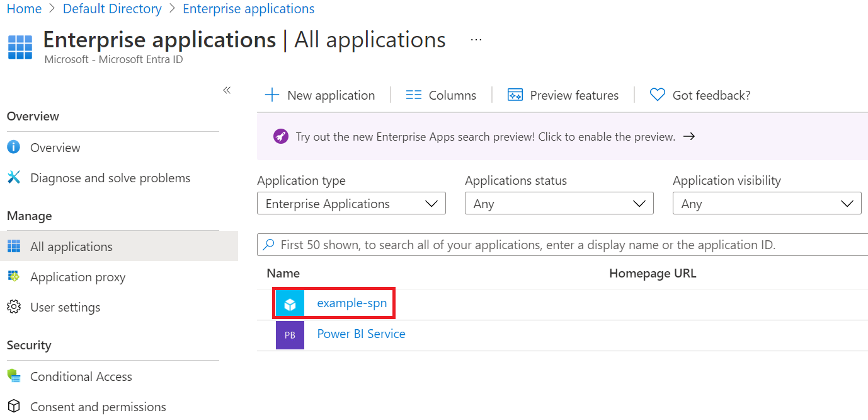Click the Power BI Service PB icon
Screen dimensions: 868x420
pos(290,335)
